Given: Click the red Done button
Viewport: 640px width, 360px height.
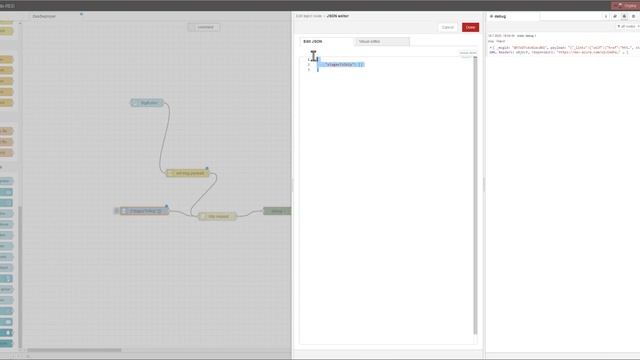Looking at the screenshot, I should (x=470, y=27).
